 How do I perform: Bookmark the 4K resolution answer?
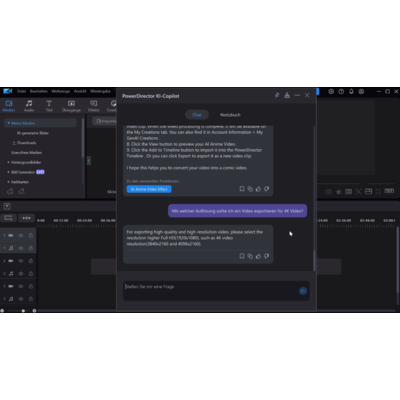pyautogui.click(x=242, y=256)
